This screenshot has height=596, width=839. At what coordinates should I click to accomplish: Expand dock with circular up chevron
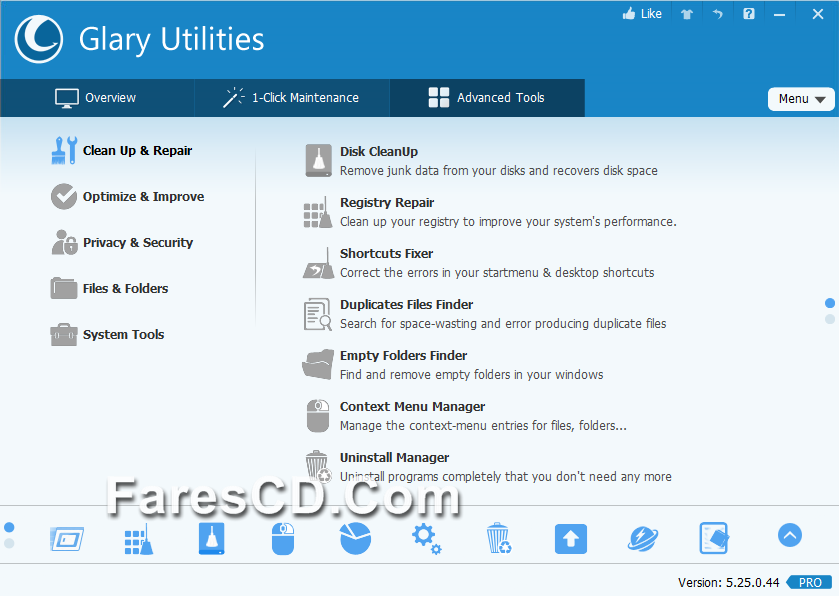coord(790,535)
